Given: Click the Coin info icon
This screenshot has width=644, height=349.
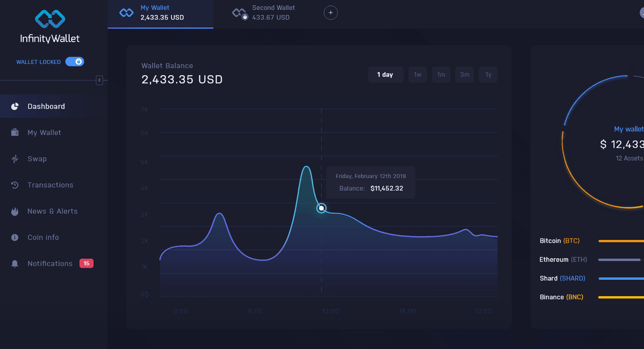Looking at the screenshot, I should 15,238.
